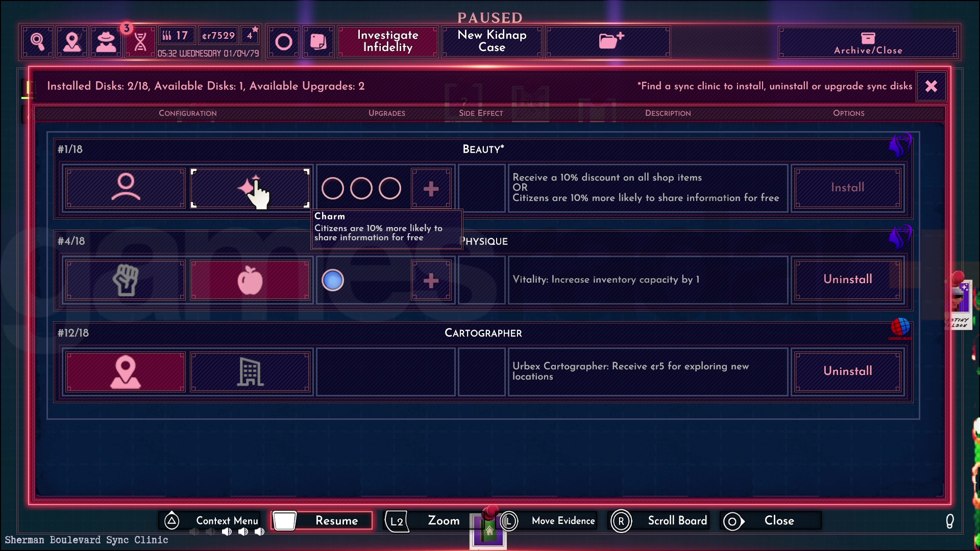Image resolution: width=980 pixels, height=551 pixels.
Task: Click Uninstall button for Cartographer disk
Action: pos(847,371)
